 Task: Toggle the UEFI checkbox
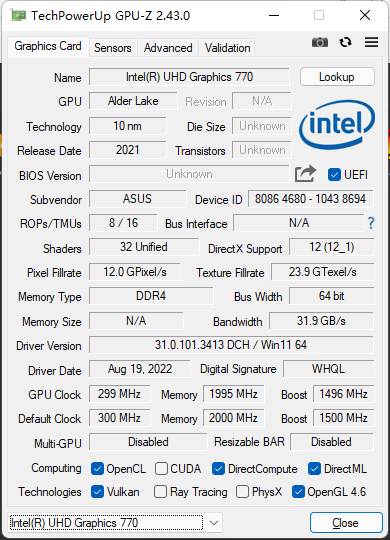(334, 175)
